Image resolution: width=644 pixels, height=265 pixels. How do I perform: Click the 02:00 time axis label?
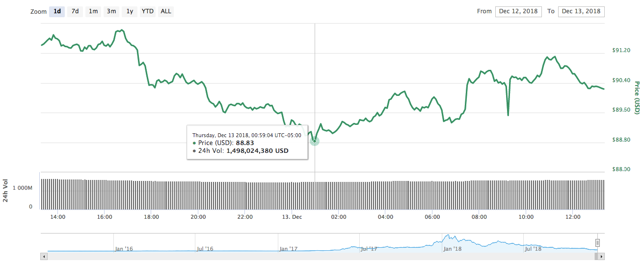339,217
